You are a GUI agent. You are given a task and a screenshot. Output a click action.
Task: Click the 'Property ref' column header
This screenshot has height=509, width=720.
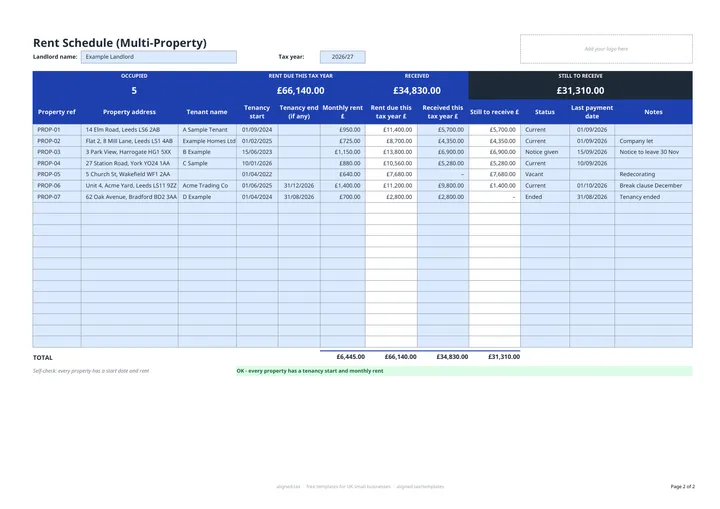coord(57,112)
